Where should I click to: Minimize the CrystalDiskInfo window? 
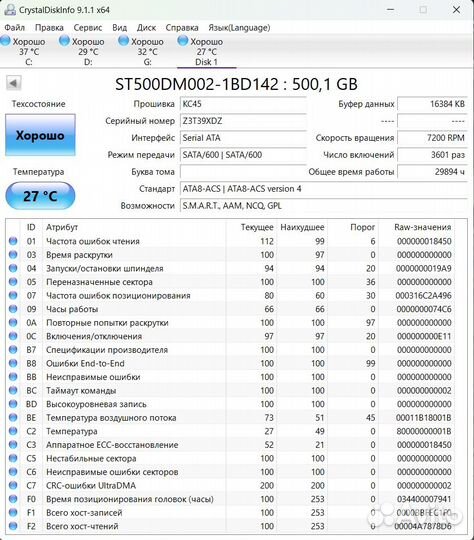click(390, 10)
